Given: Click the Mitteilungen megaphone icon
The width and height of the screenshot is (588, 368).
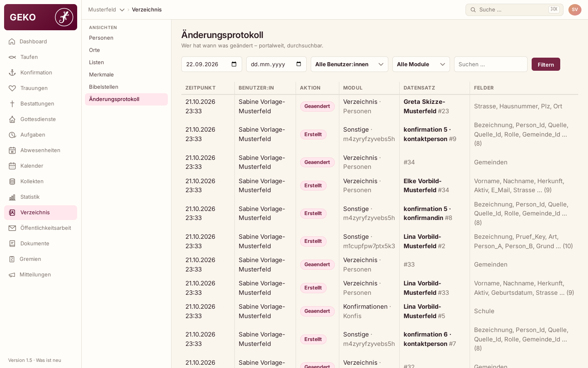Looking at the screenshot, I should tap(12, 274).
